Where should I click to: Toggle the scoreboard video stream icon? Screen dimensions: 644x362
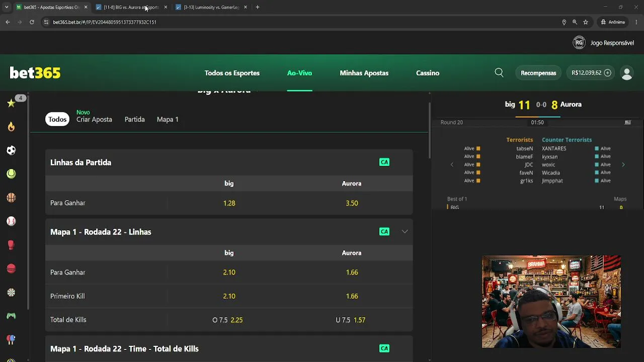tap(628, 122)
